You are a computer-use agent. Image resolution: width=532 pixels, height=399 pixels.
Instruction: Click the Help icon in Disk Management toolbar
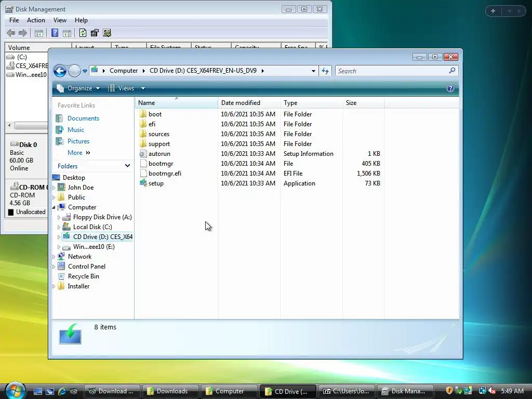pos(55,33)
